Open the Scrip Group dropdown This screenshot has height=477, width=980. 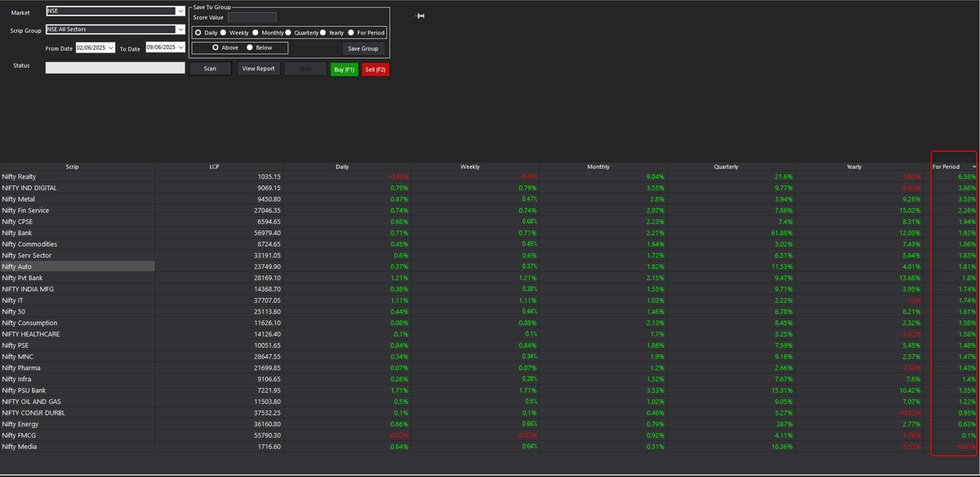tap(180, 30)
